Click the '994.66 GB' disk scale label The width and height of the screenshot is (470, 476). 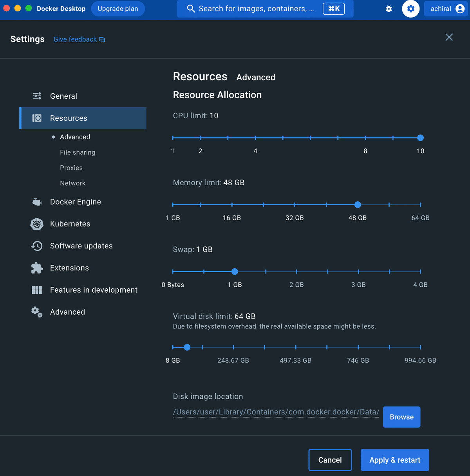point(420,360)
